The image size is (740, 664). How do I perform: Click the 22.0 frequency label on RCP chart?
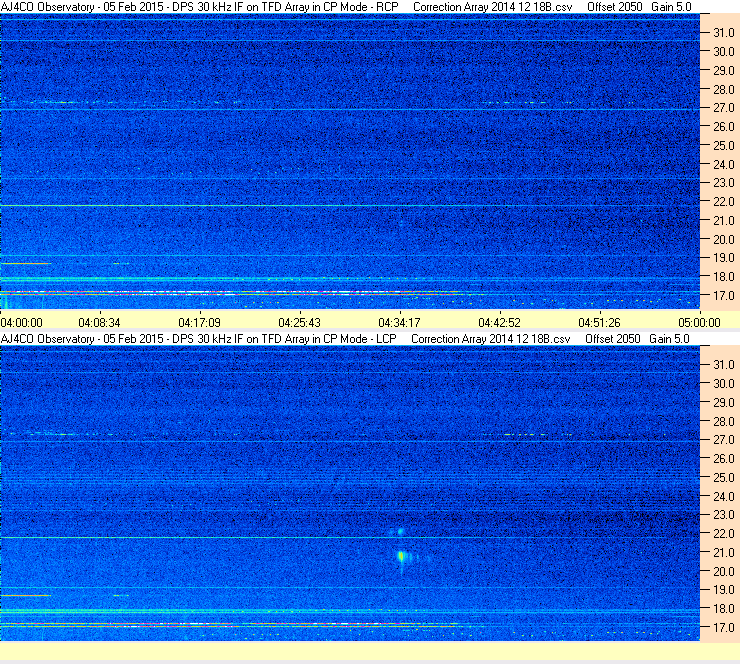click(x=723, y=202)
